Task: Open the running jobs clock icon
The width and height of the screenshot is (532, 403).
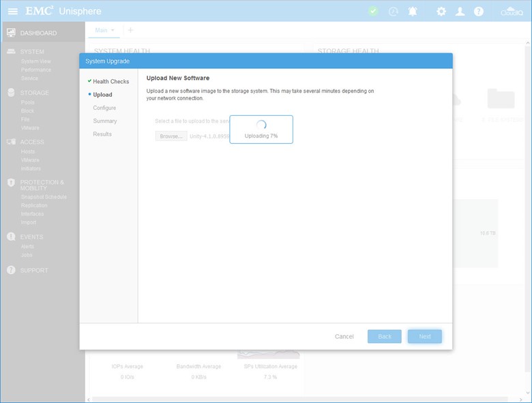Action: [x=394, y=12]
